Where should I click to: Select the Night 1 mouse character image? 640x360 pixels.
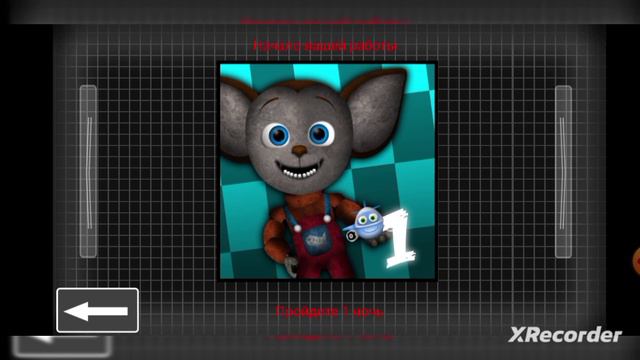pos(327,171)
